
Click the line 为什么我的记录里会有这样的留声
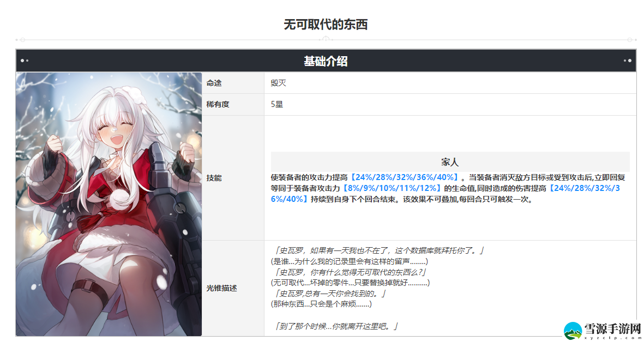pos(352,261)
